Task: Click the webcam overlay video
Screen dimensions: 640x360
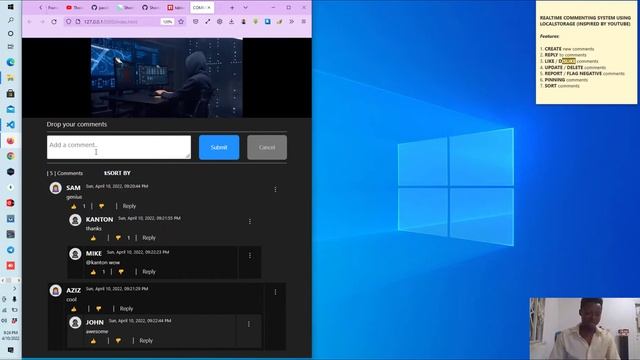Action: 584,329
